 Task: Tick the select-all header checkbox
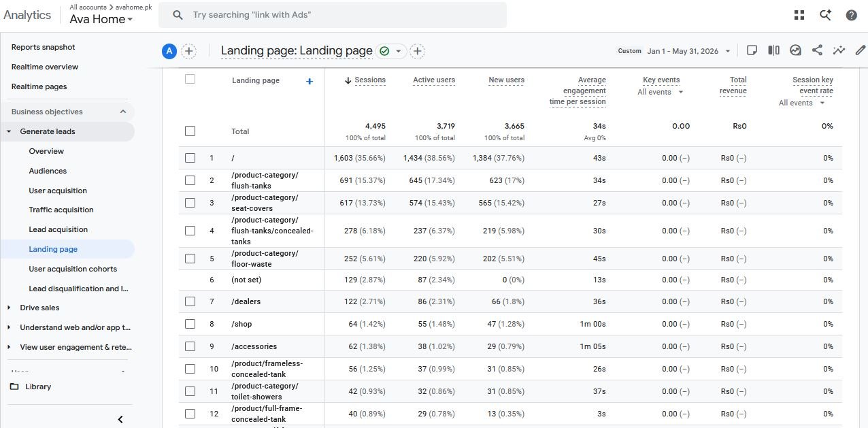tap(190, 79)
